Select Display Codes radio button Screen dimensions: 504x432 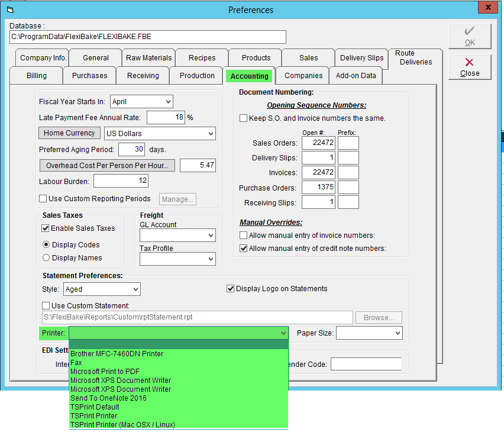(46, 245)
